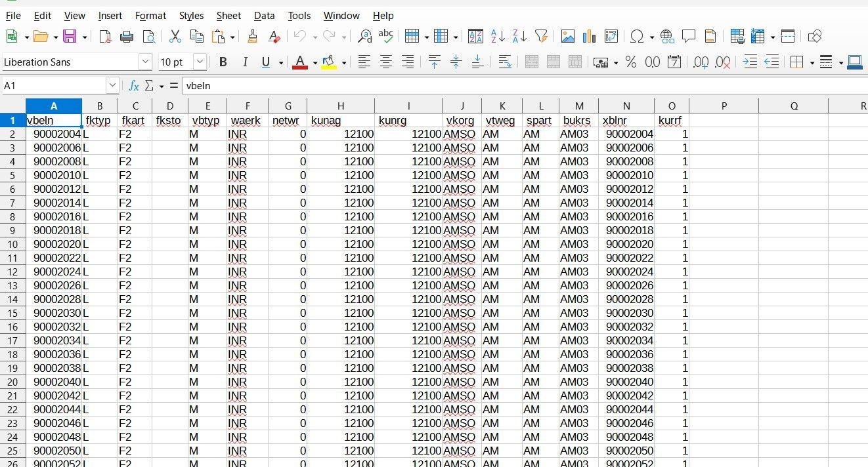Open the Format menu
868x467 pixels.
click(150, 15)
